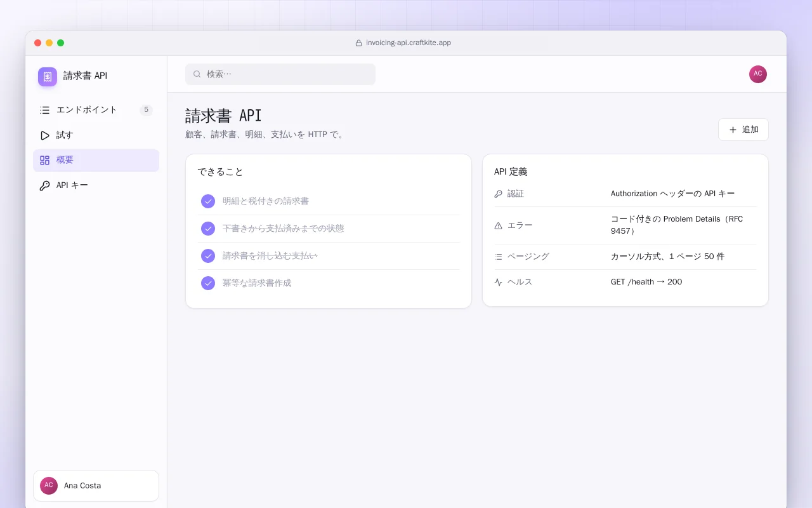Screen dimensions: 812x508
Task: Click the できること card heading
Action: 220,172
